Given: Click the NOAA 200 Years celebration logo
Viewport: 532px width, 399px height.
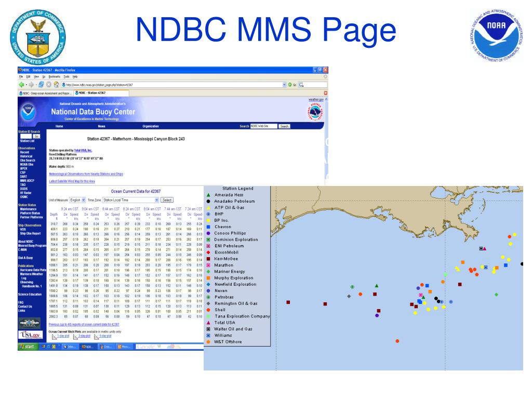Looking at the screenshot, I should pyautogui.click(x=30, y=322).
